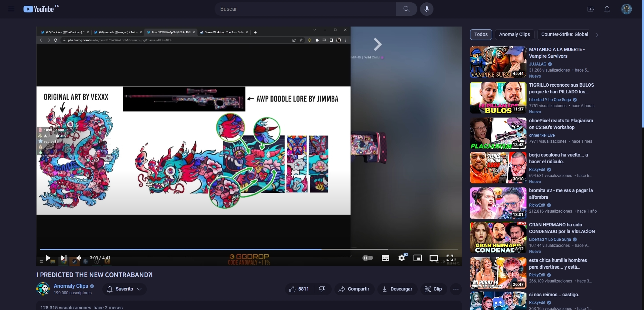Screen dimensions: 644x310
Task: Open the Vampire Survivors video thumbnail
Action: coord(498,62)
